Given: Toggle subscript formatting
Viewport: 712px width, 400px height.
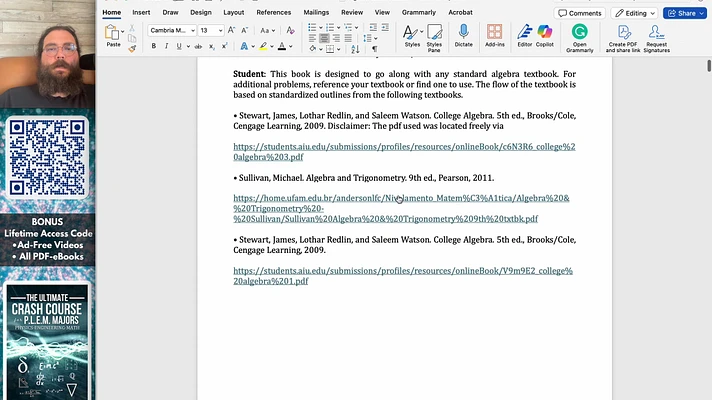Looking at the screenshot, I should coord(212,46).
